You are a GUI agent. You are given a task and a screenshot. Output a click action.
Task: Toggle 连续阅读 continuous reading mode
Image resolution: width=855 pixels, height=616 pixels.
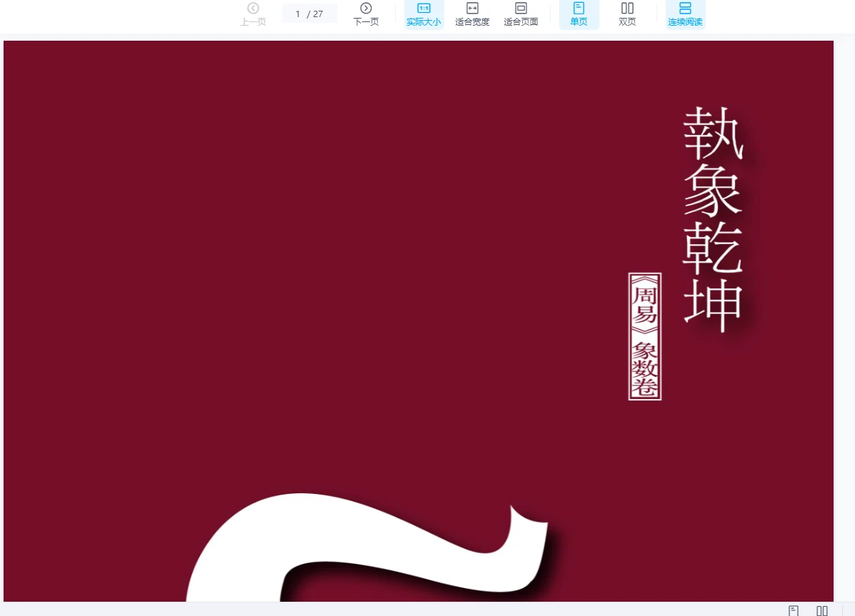coord(685,14)
